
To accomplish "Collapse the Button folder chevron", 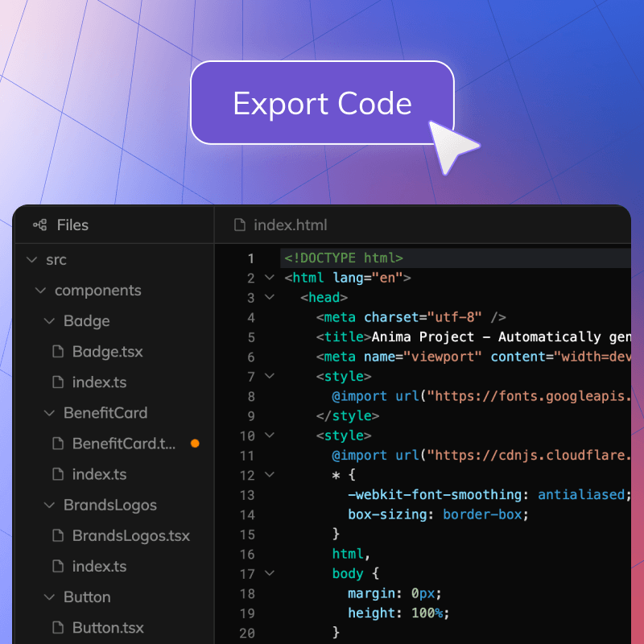I will [49, 597].
